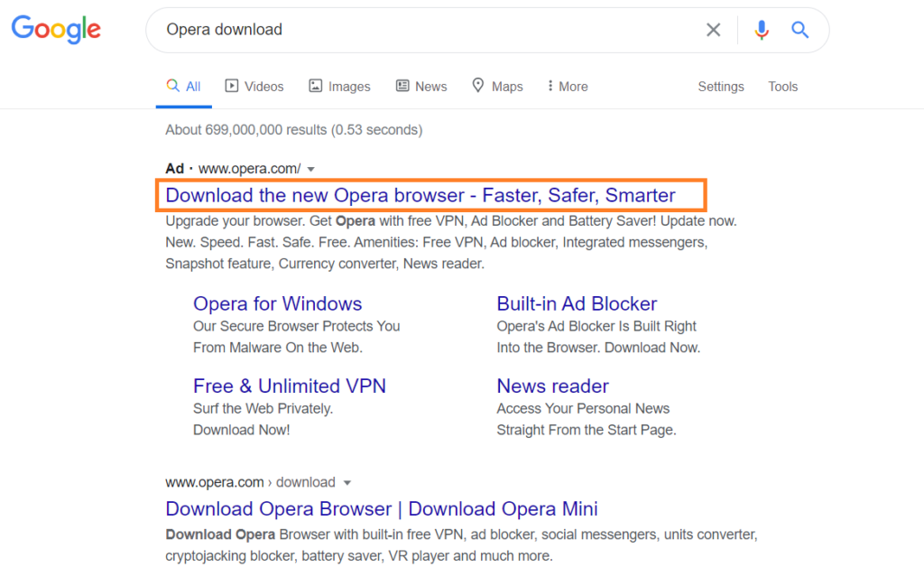Screen dimensions: 924x586
Task: Click "Opera's Ad Blocker Is Built Right" text
Action: tap(596, 326)
